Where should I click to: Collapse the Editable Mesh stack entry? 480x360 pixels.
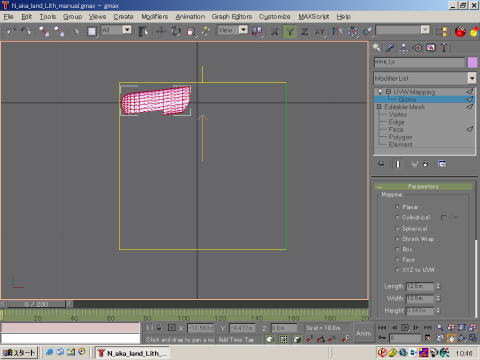click(379, 107)
